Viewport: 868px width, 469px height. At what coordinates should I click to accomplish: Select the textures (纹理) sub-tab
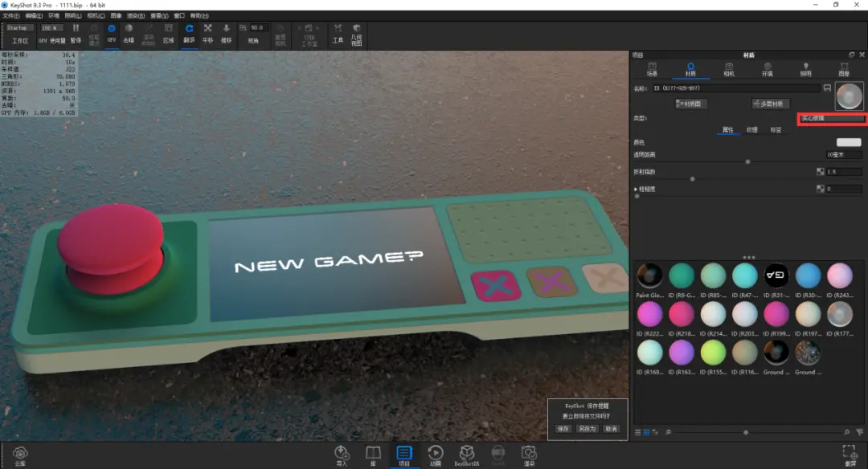(751, 130)
